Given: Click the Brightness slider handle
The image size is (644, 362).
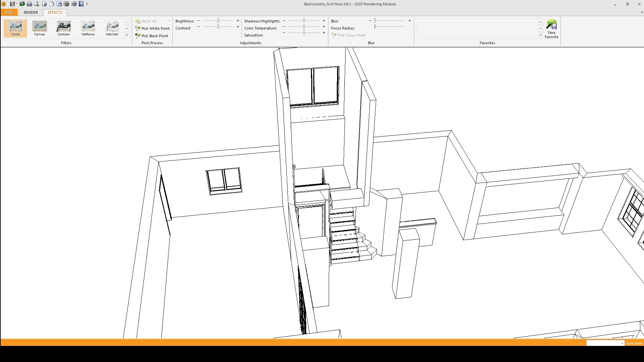Looking at the screenshot, I should click(x=218, y=21).
